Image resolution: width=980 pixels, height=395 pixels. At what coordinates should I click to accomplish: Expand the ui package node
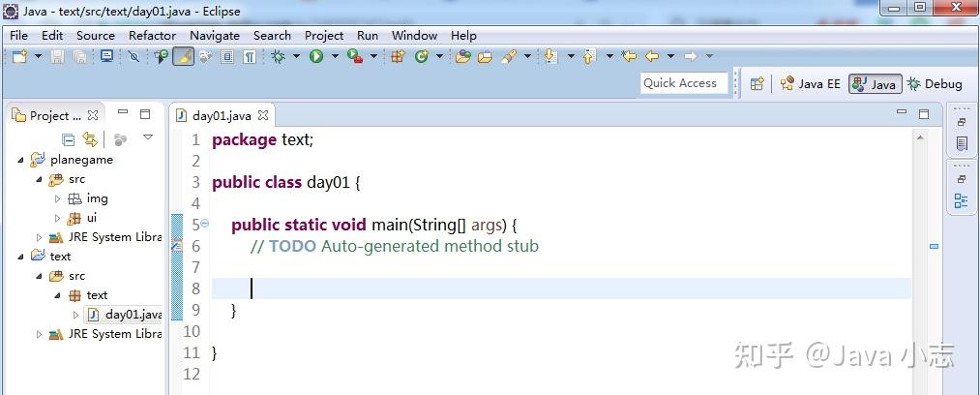point(57,218)
